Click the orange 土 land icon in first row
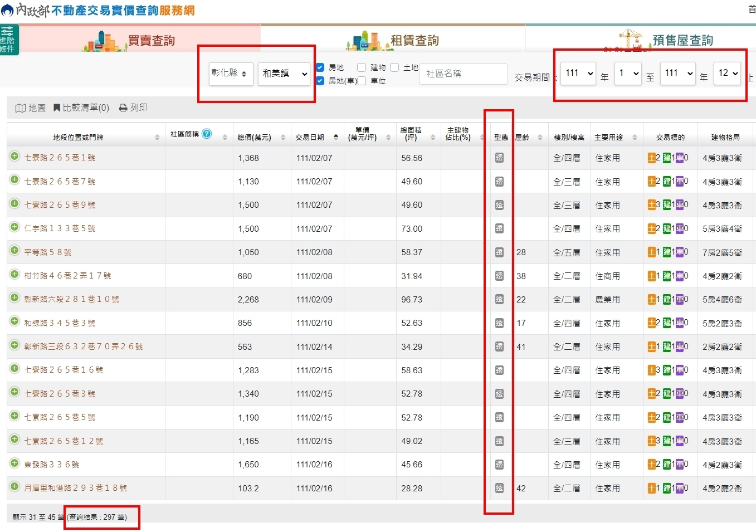Screen dimensions: 756x532 pyautogui.click(x=652, y=158)
